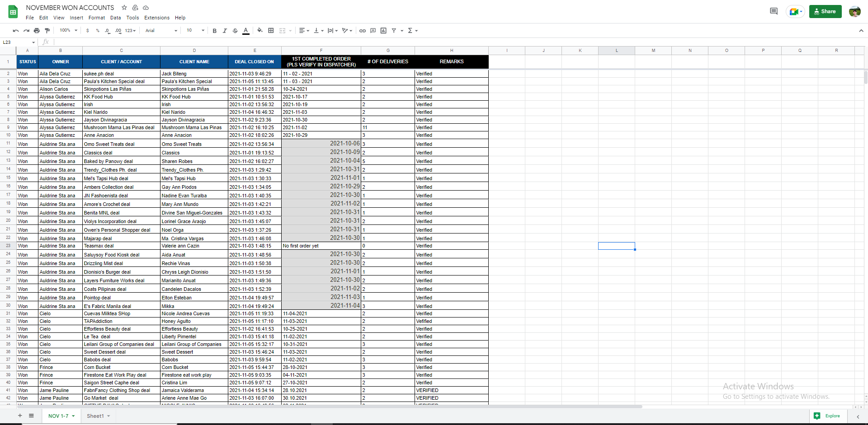Open the Sheet1 tab menu arrow
This screenshot has width=868, height=425.
(x=108, y=416)
